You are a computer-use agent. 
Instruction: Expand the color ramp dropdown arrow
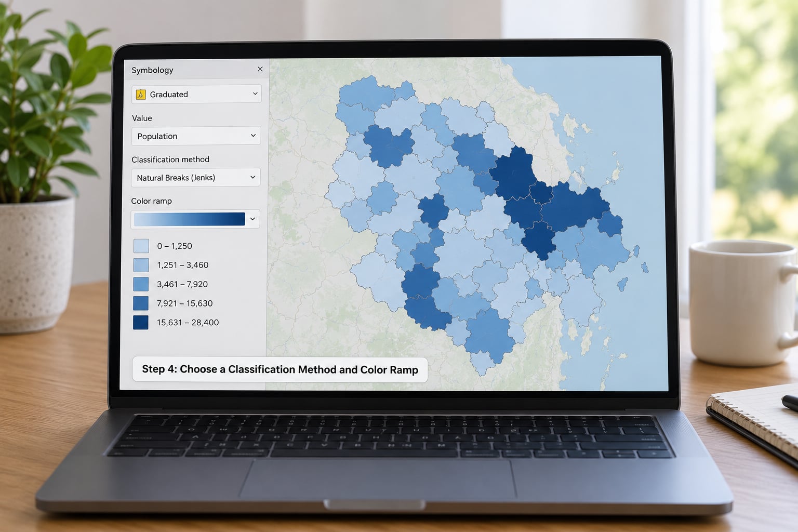pyautogui.click(x=252, y=219)
